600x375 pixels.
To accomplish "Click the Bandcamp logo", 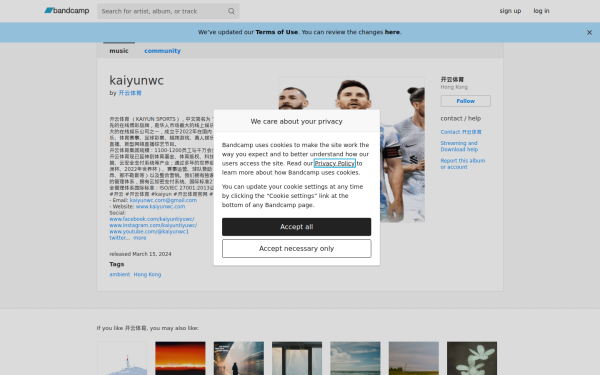I will point(67,11).
